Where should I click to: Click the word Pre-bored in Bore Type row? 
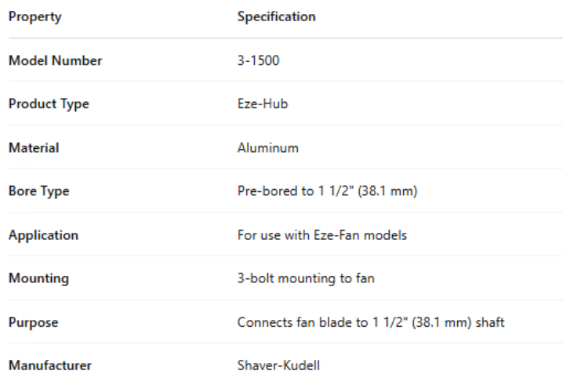click(263, 191)
